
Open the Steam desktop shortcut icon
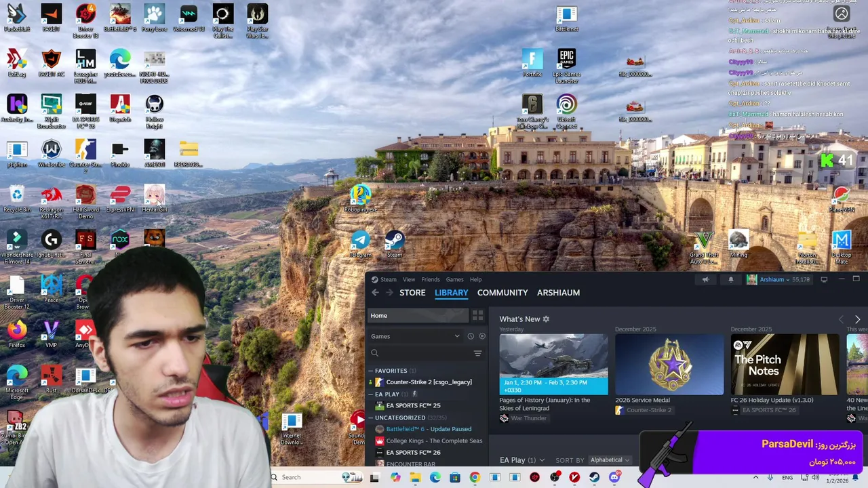[x=395, y=243]
